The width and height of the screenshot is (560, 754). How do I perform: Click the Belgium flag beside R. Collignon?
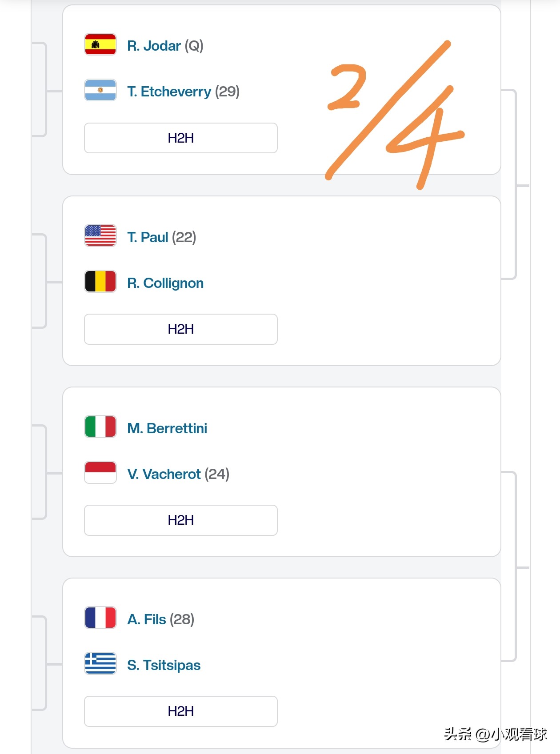coord(100,281)
